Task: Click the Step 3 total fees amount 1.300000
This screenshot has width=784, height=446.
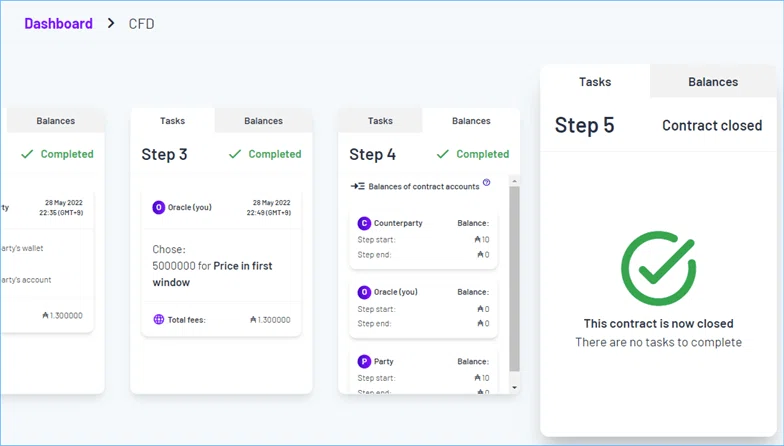Action: (270, 320)
